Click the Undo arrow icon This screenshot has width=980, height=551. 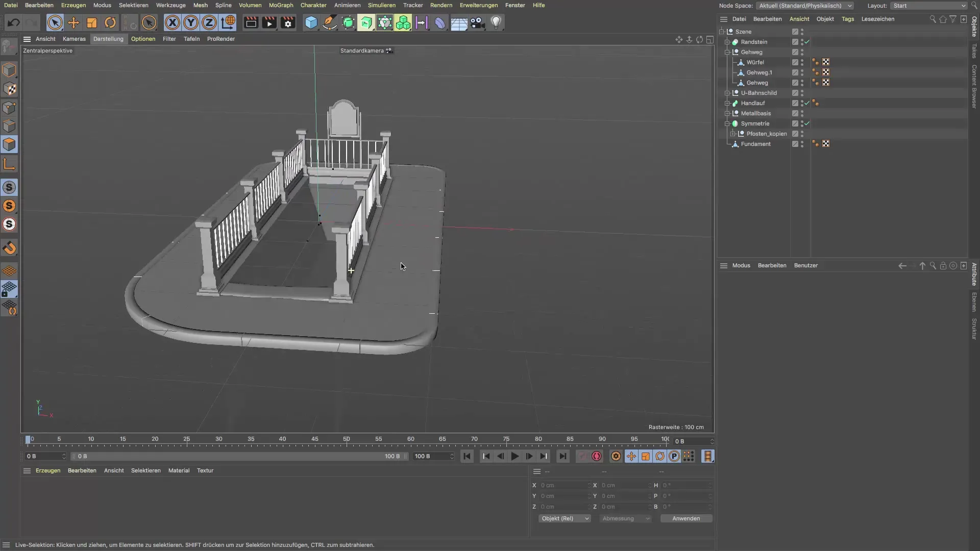point(14,22)
